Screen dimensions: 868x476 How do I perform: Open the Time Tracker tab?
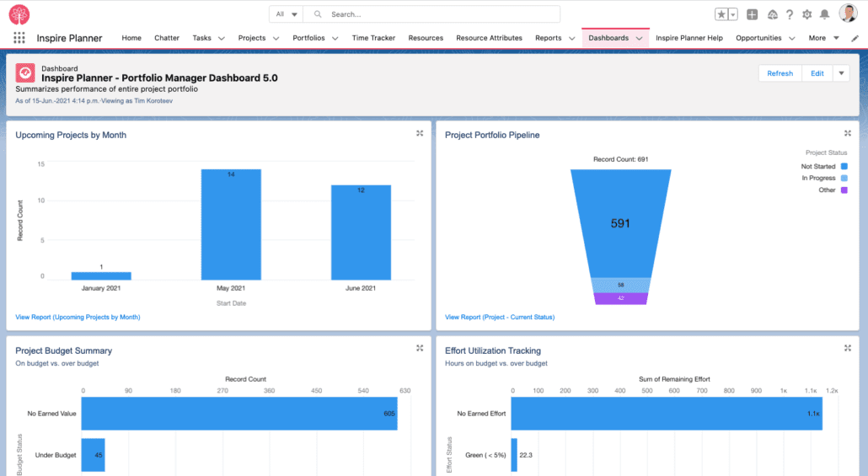pyautogui.click(x=373, y=38)
